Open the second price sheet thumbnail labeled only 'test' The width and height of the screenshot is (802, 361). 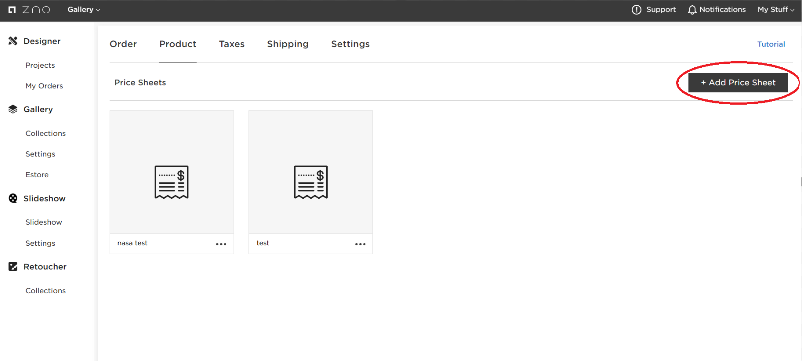[310, 172]
